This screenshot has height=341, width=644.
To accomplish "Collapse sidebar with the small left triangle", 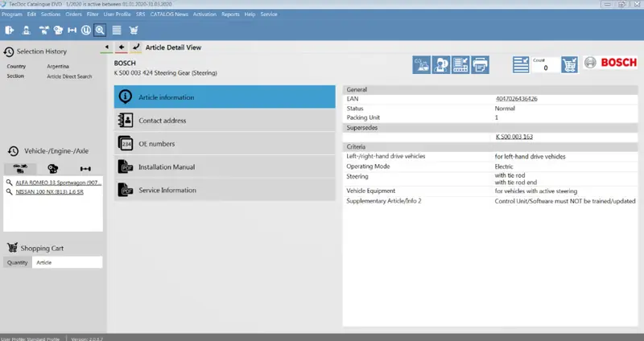I will [107, 47].
